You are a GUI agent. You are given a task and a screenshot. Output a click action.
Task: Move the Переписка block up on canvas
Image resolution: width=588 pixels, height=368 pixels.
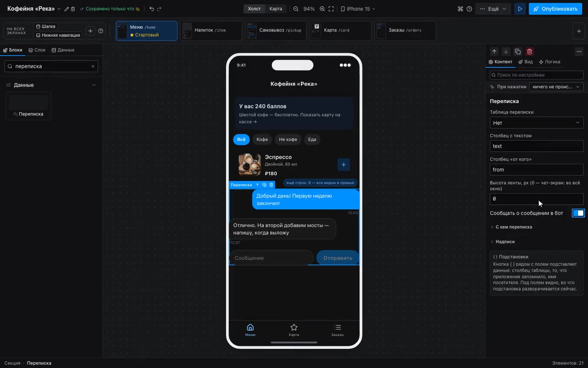(x=257, y=185)
